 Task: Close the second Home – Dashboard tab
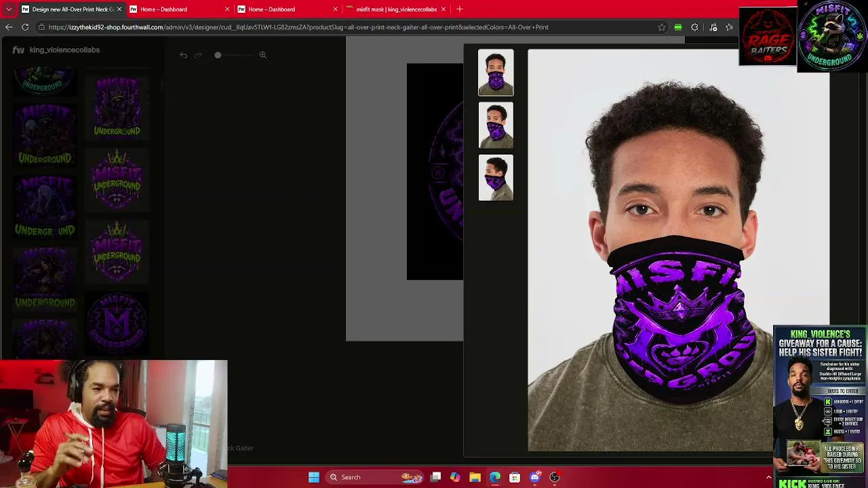click(335, 9)
